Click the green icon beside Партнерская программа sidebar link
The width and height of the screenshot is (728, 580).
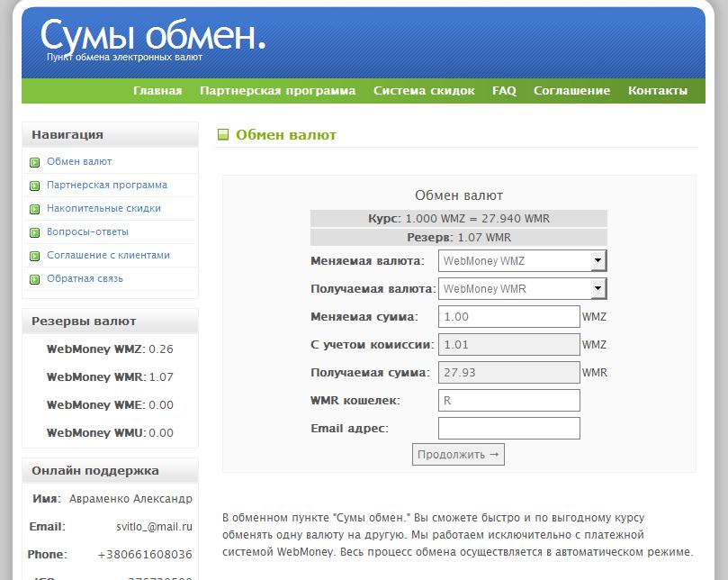tap(35, 186)
